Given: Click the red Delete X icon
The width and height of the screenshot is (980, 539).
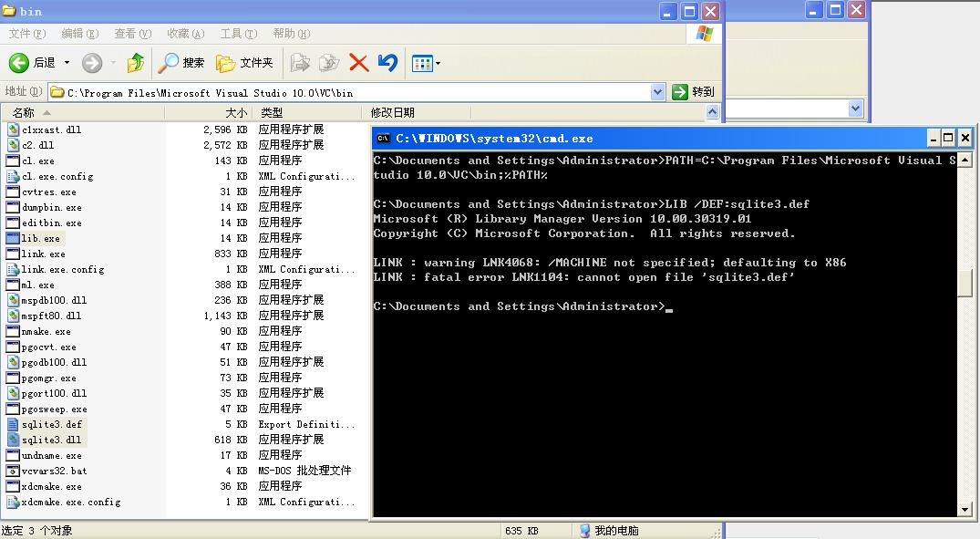Looking at the screenshot, I should [x=358, y=63].
